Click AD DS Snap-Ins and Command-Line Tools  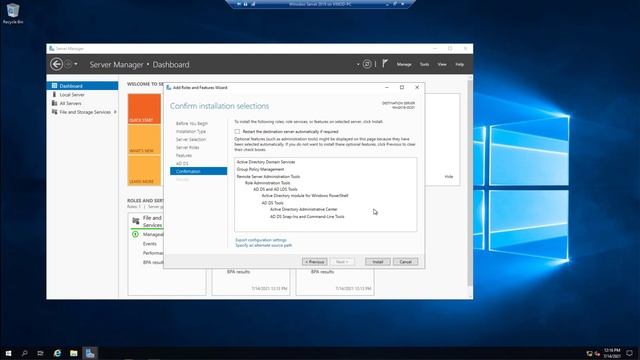307,217
